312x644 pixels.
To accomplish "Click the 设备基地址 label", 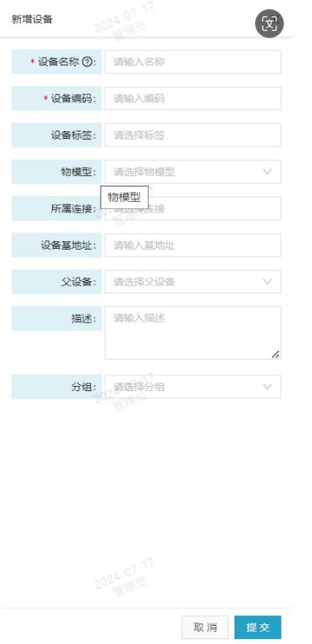I will [68, 246].
